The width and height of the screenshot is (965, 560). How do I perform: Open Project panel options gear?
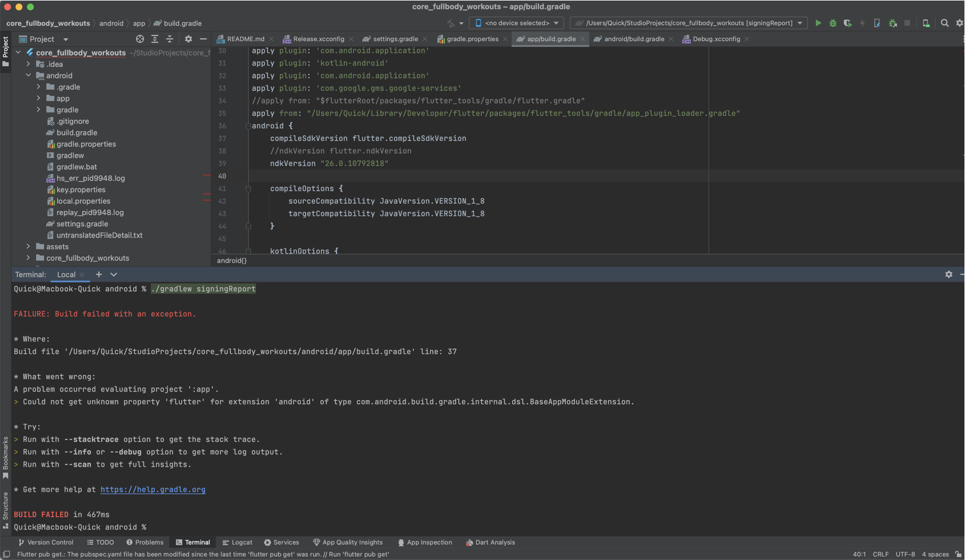[x=189, y=39]
